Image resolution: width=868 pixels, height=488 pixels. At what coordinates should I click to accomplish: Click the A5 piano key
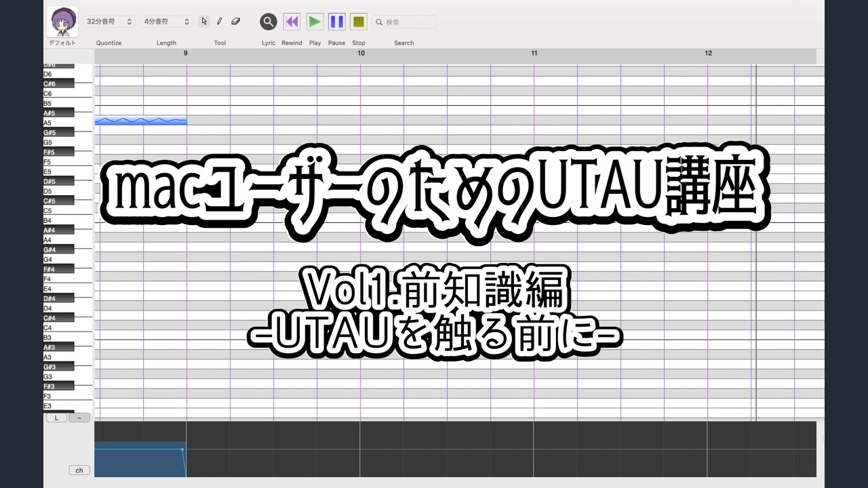tap(68, 123)
